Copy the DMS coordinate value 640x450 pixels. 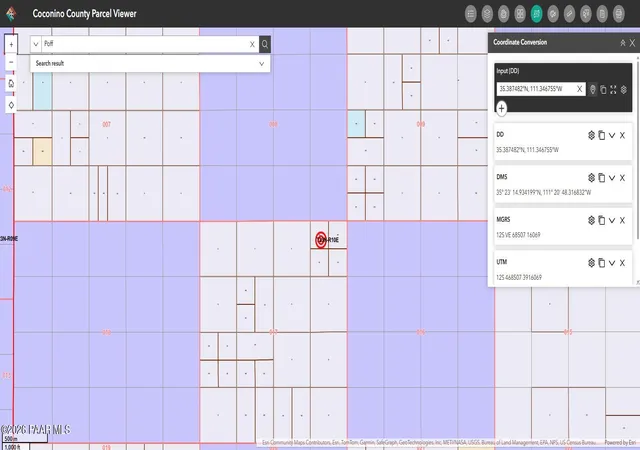602,178
